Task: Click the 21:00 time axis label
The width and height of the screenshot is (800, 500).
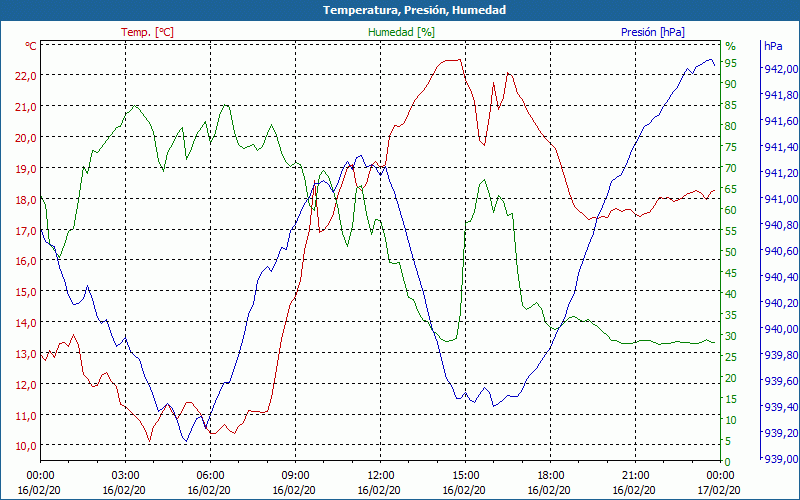Action: click(x=636, y=476)
